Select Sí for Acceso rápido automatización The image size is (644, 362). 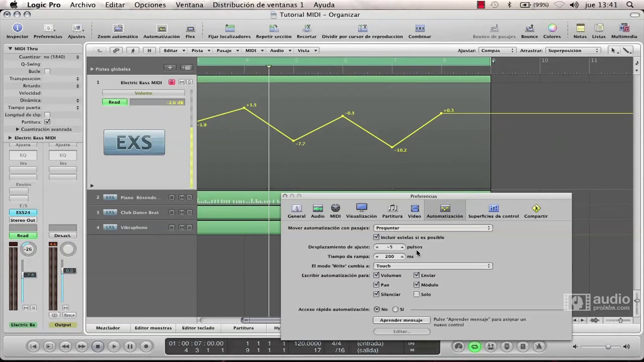coord(395,309)
